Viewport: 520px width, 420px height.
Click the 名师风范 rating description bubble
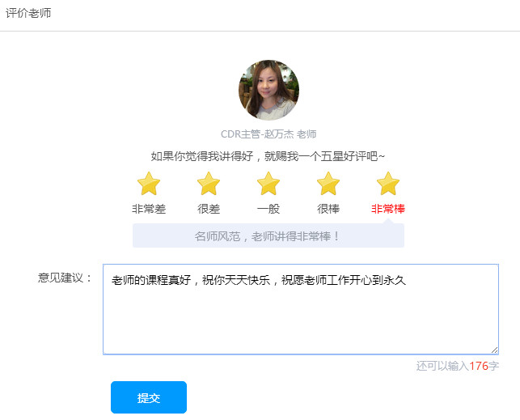pos(268,236)
